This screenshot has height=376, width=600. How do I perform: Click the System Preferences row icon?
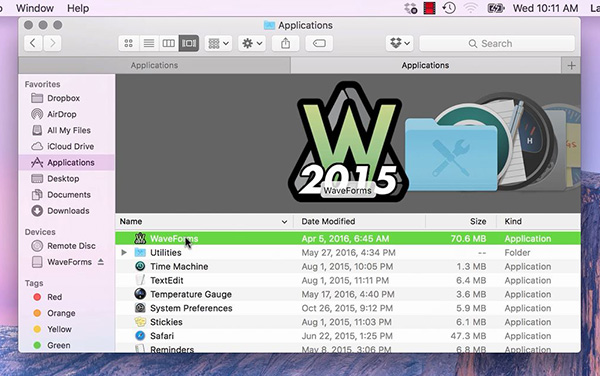[x=140, y=308]
